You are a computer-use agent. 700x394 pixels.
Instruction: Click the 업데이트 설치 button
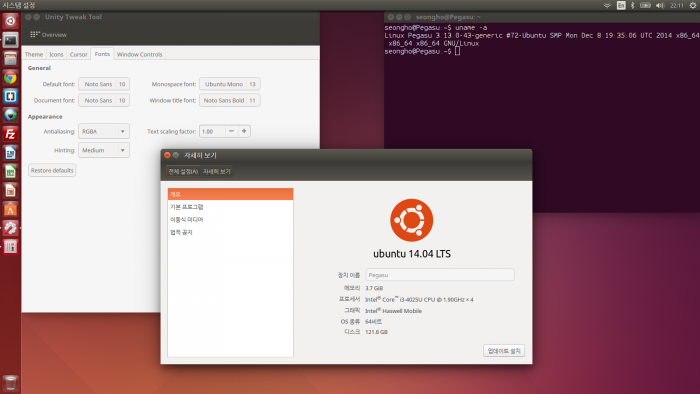pos(504,351)
